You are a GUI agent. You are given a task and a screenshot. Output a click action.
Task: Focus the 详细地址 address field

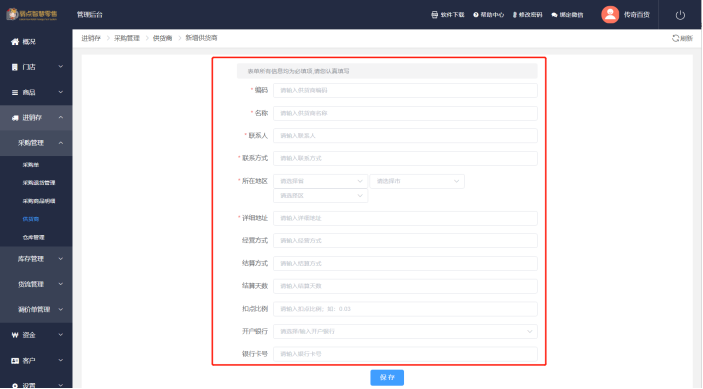click(405, 218)
